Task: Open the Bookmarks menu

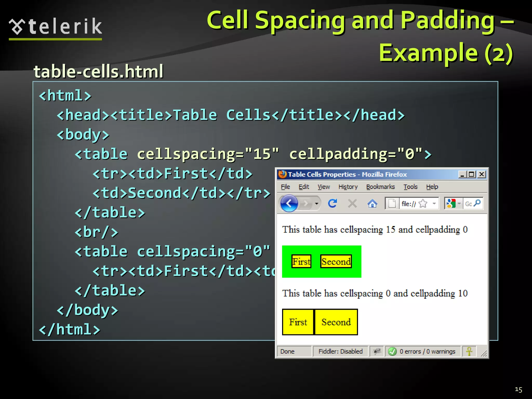Action: 380,187
